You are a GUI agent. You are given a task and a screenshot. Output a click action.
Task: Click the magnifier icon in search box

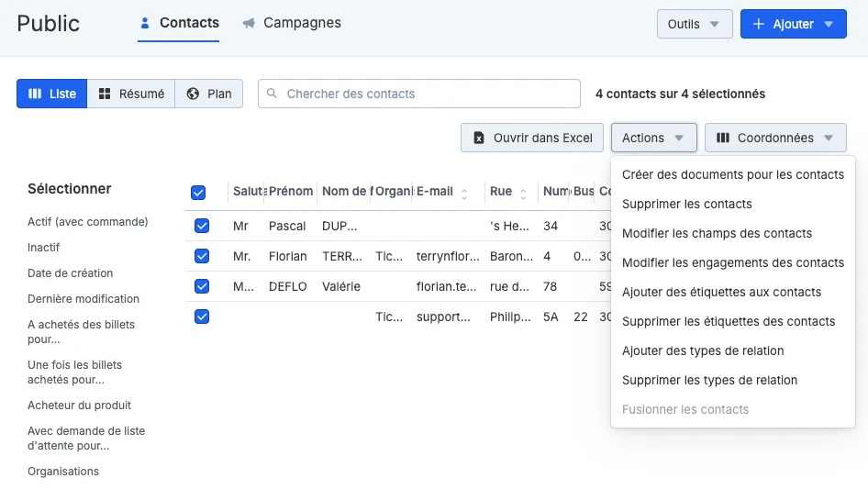[272, 93]
